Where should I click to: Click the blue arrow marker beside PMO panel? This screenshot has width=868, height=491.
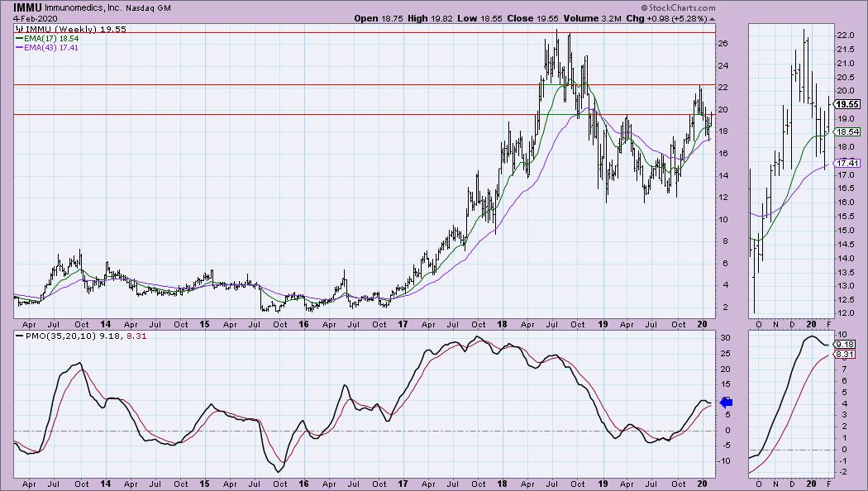[x=726, y=403]
